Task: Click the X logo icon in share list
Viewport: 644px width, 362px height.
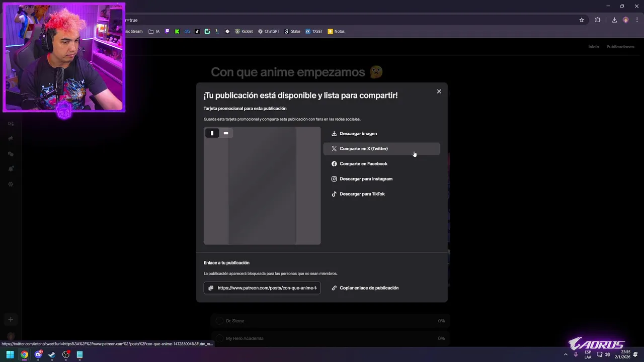Action: click(x=334, y=149)
